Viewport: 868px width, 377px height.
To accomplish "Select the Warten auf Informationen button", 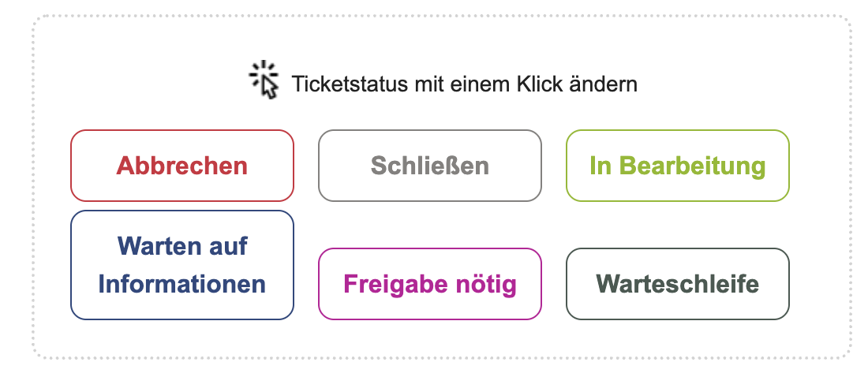I will [182, 265].
